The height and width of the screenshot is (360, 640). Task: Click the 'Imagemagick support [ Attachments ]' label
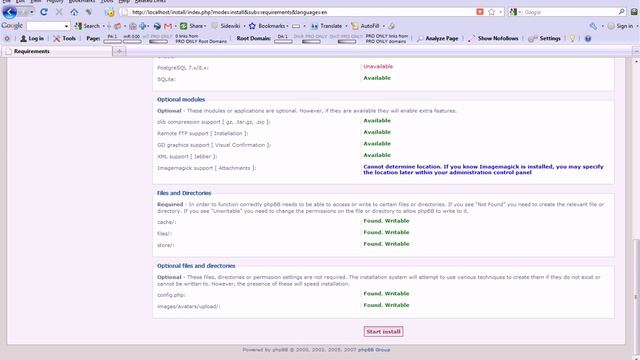207,168
